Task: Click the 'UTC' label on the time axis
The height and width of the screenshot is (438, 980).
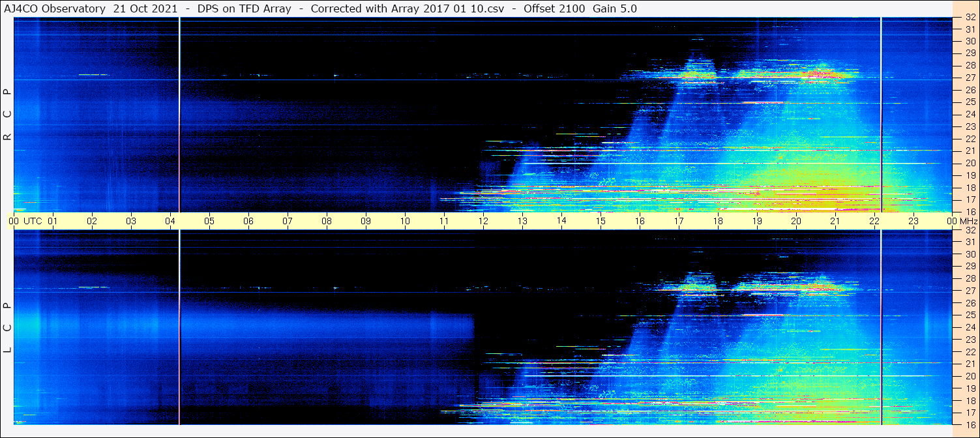Action: tap(33, 221)
